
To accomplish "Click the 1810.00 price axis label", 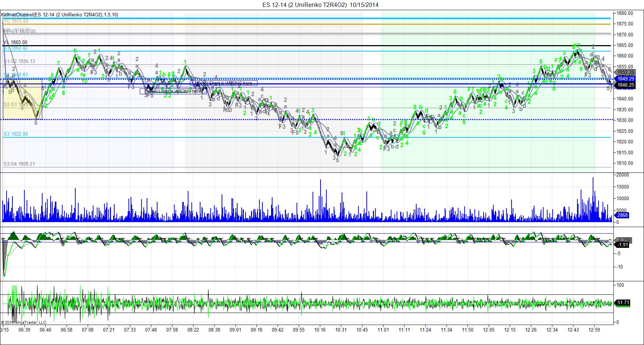I will tap(625, 163).
